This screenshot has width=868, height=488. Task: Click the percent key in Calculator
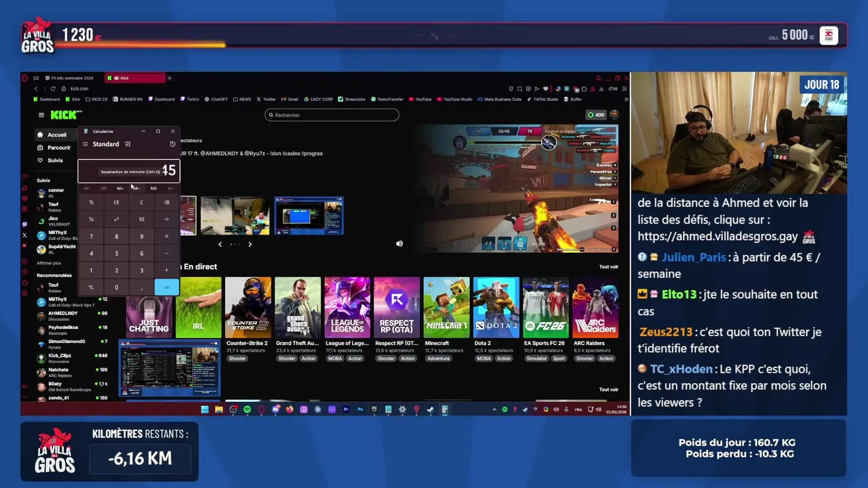point(91,202)
